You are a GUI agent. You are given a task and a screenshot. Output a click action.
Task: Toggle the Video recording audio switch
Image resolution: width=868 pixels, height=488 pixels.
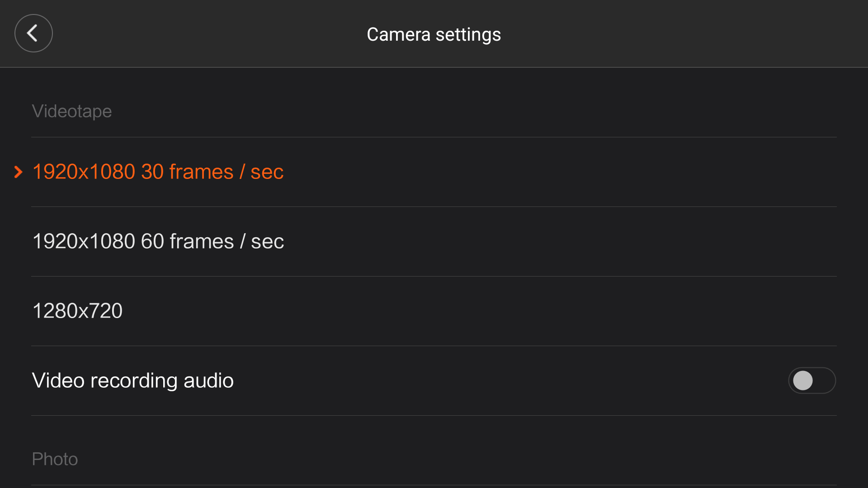[x=812, y=380]
